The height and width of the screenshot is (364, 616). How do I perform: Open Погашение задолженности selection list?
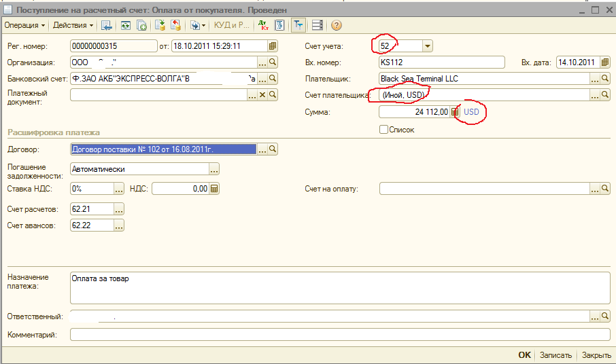point(214,169)
